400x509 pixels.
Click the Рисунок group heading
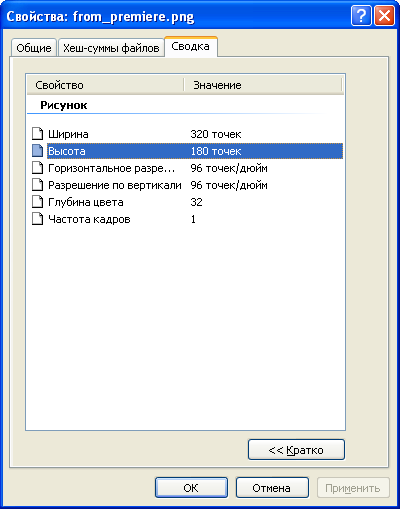[x=63, y=105]
